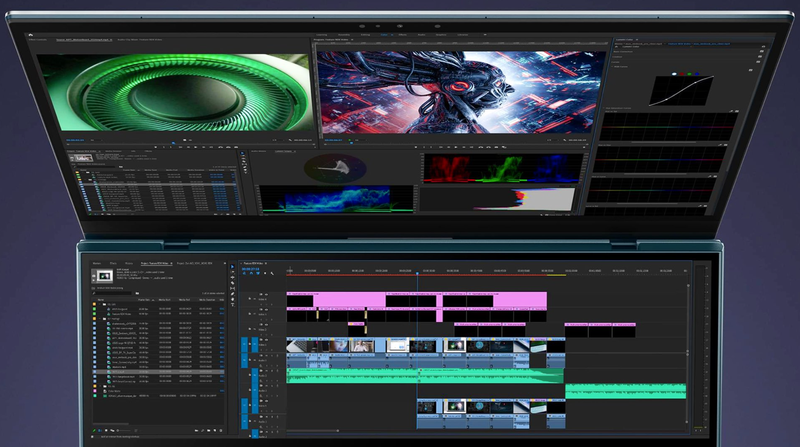Image resolution: width=800 pixels, height=447 pixels.
Task: Sort the Project list by Media Duration column
Action: click(207, 300)
